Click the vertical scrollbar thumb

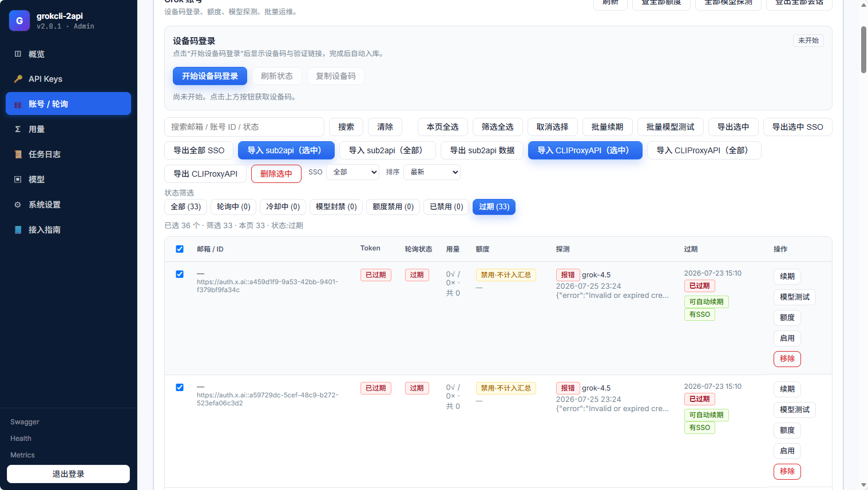coord(863,49)
